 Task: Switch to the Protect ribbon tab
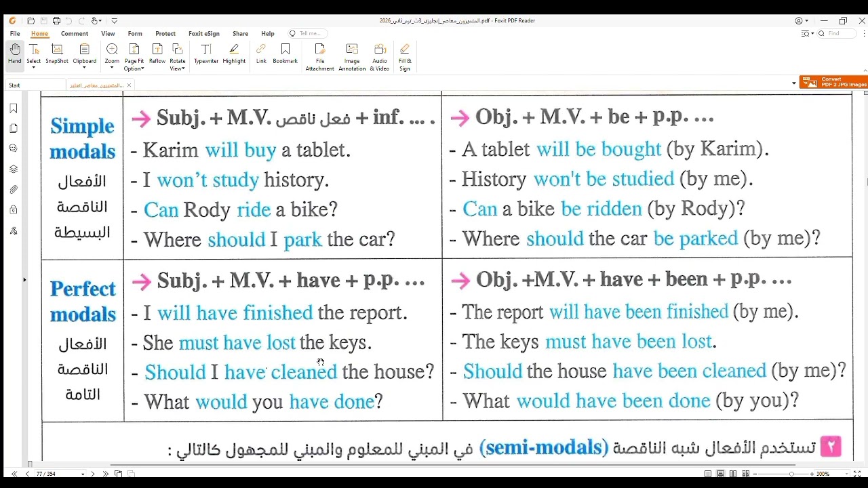165,33
